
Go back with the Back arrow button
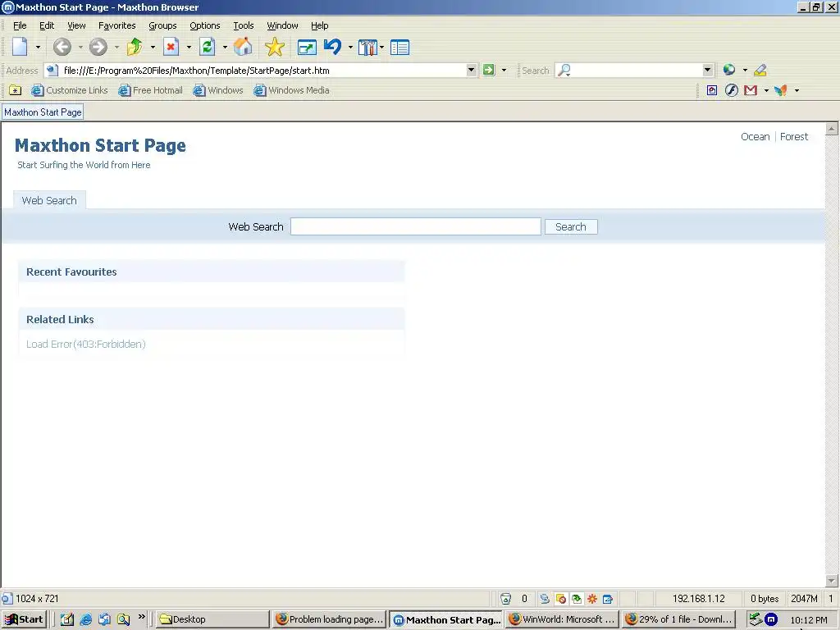pyautogui.click(x=62, y=47)
